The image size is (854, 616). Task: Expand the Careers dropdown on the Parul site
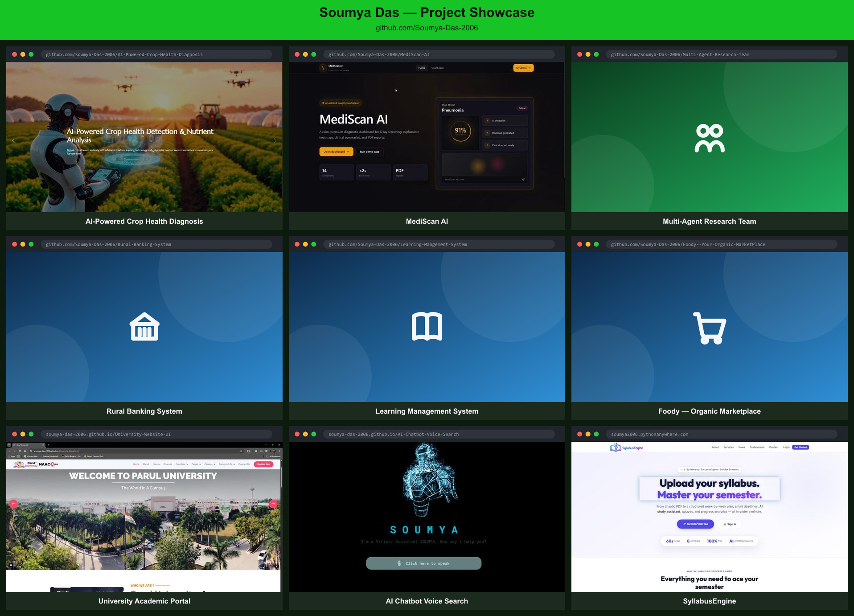tap(210, 464)
